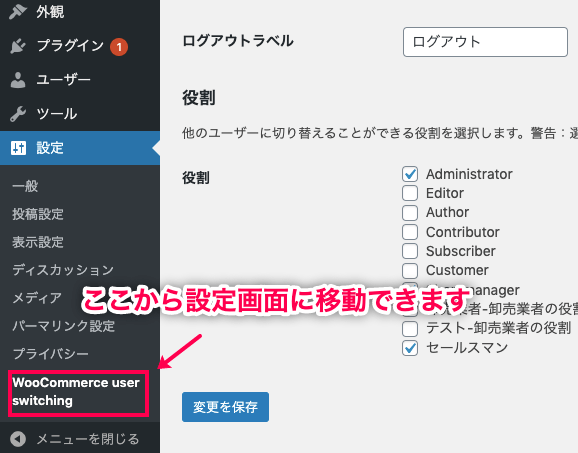Click the Tools wrench icon

18,114
